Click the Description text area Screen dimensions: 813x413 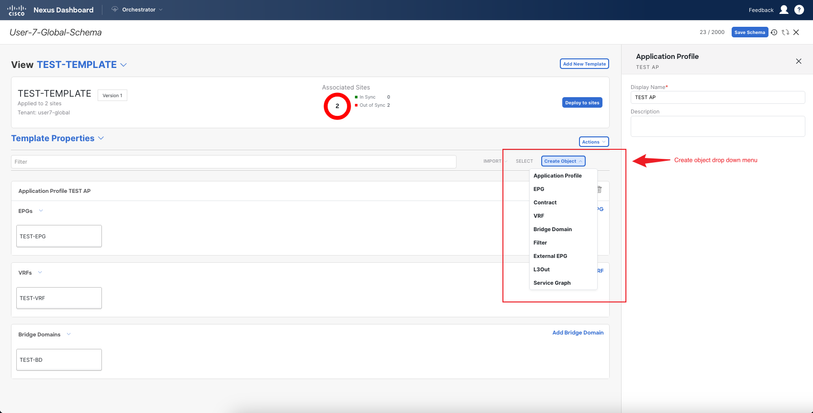pyautogui.click(x=718, y=126)
